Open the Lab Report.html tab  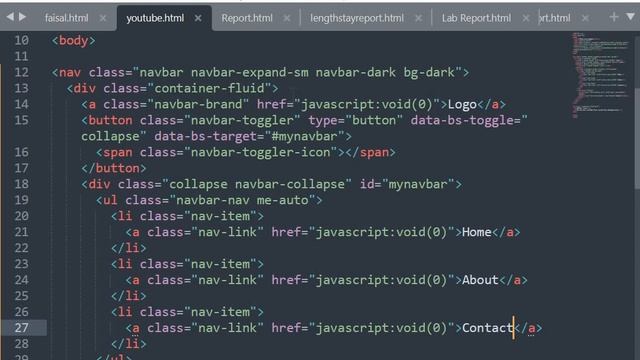click(x=476, y=18)
